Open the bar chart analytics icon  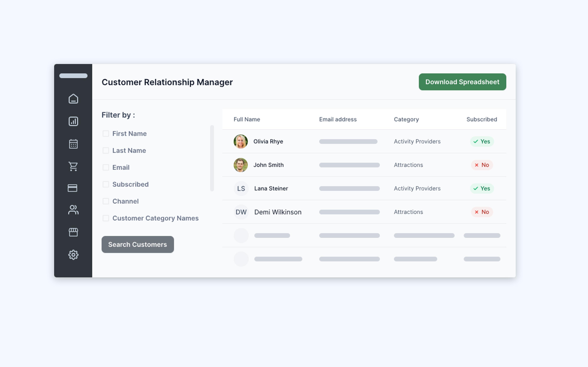pos(73,121)
